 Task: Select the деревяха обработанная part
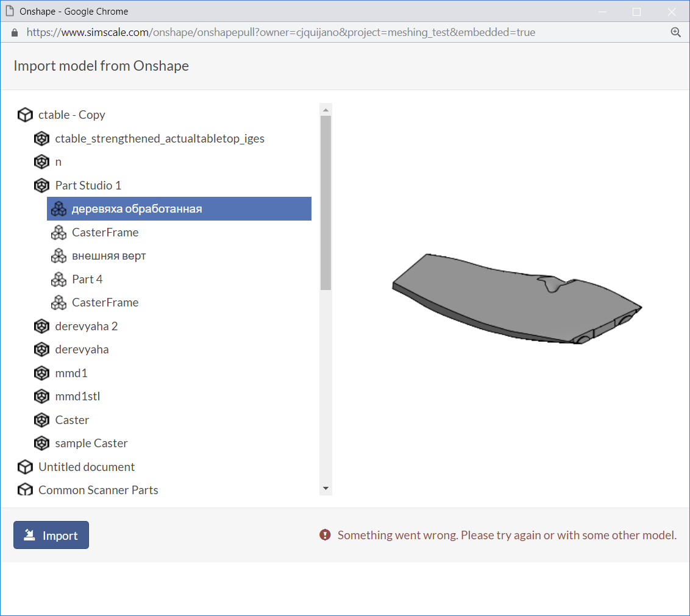tap(179, 208)
